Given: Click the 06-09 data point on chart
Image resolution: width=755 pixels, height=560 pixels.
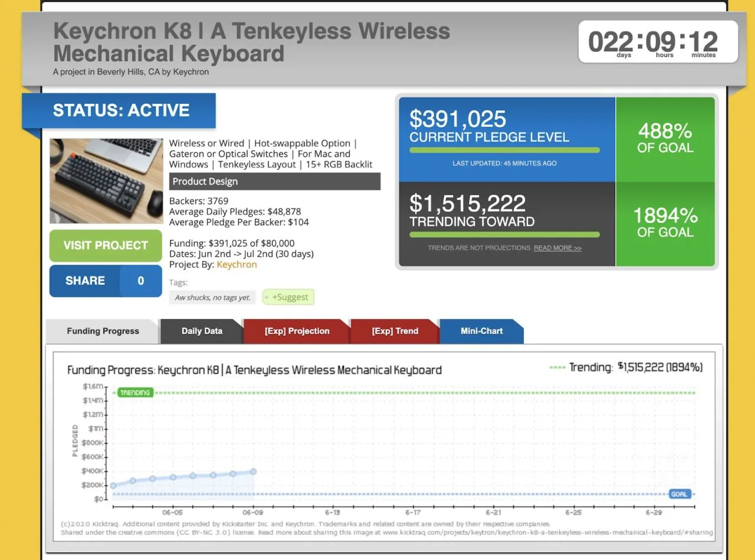Looking at the screenshot, I should pos(254,472).
